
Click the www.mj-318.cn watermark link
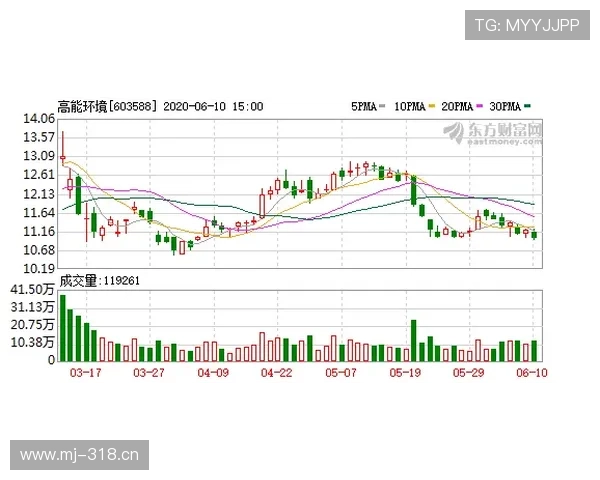point(80,455)
